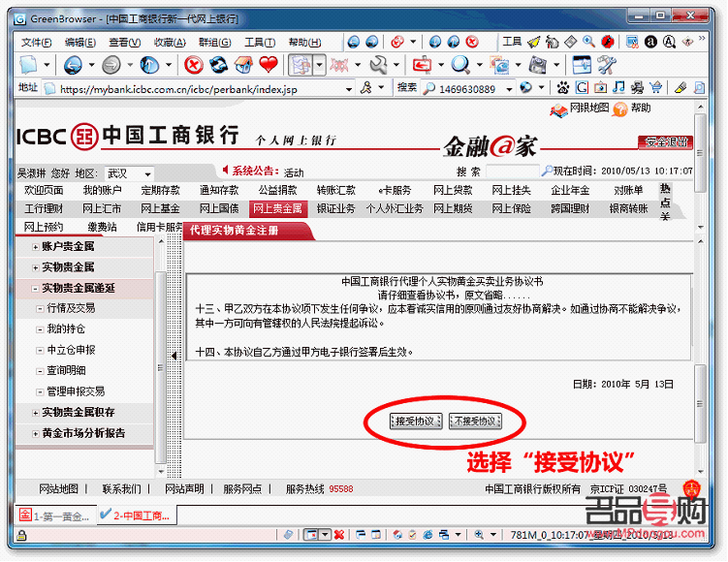Switch to the 1-第一黄金 browser tab
The width and height of the screenshot is (728, 562).
(55, 515)
